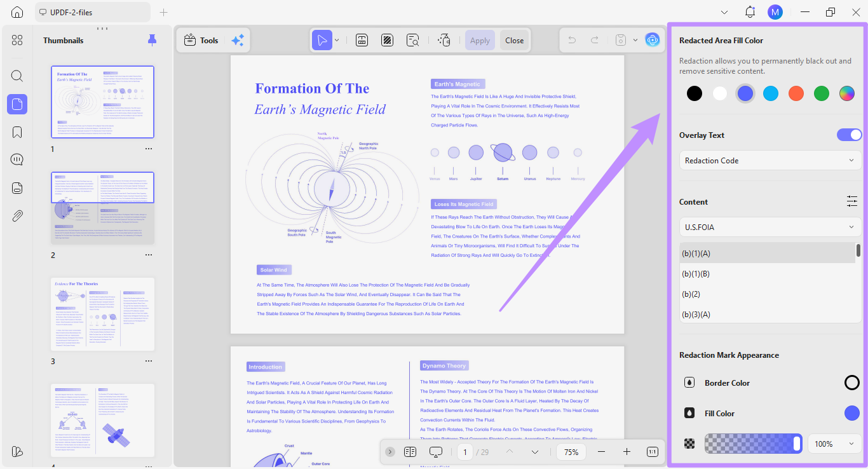The image size is (868, 469).
Task: Open the Search panel in sidebar
Action: (17, 76)
